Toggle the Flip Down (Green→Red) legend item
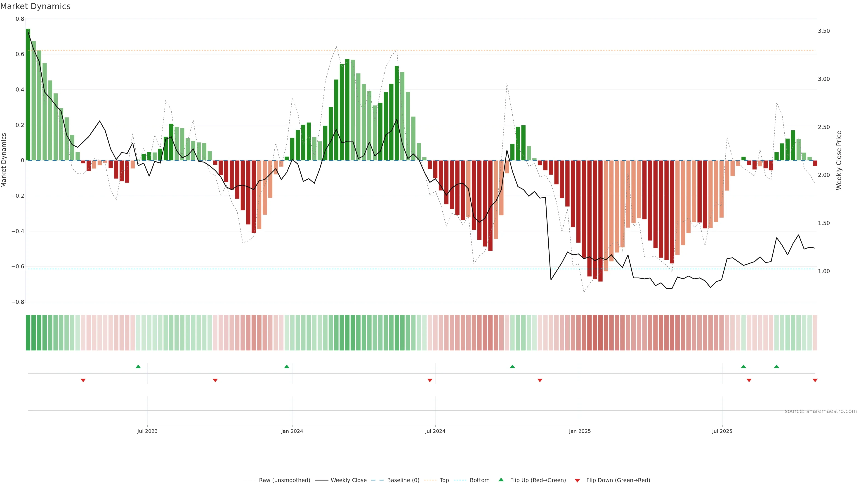Viewport: 868px width, 488px height. coord(618,480)
